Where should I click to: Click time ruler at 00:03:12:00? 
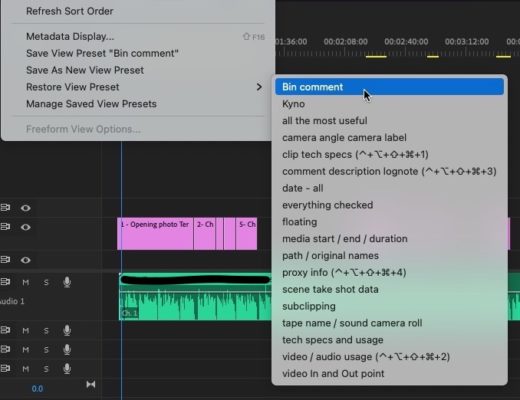pyautogui.click(x=467, y=42)
